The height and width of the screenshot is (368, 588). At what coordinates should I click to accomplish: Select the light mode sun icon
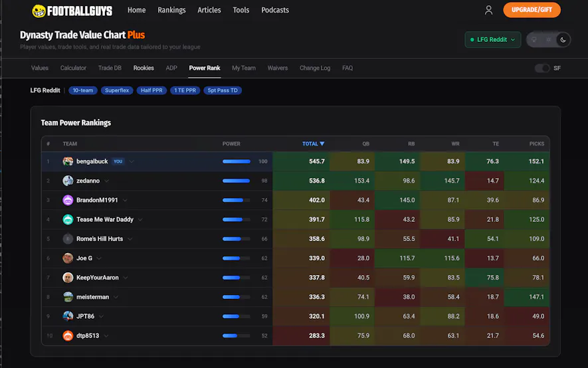pos(548,40)
